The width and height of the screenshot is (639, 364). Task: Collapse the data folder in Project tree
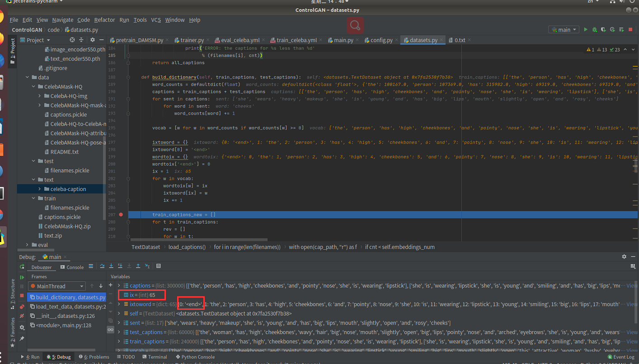coord(27,77)
